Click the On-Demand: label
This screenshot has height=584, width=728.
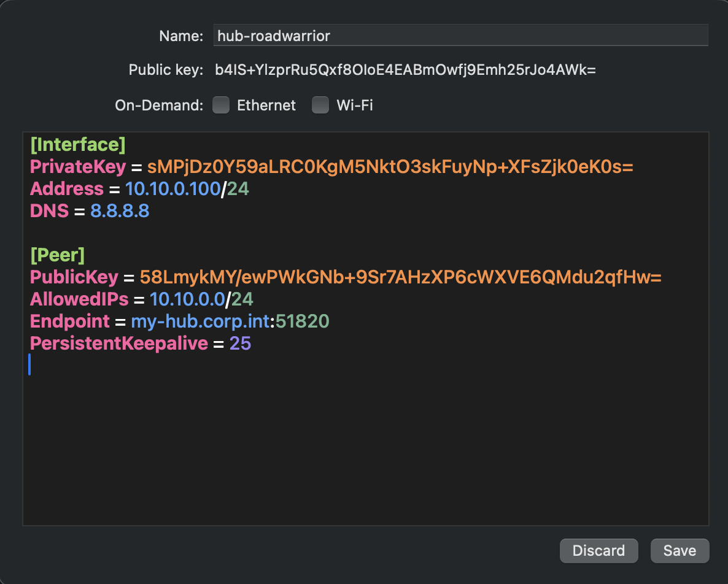pos(159,106)
